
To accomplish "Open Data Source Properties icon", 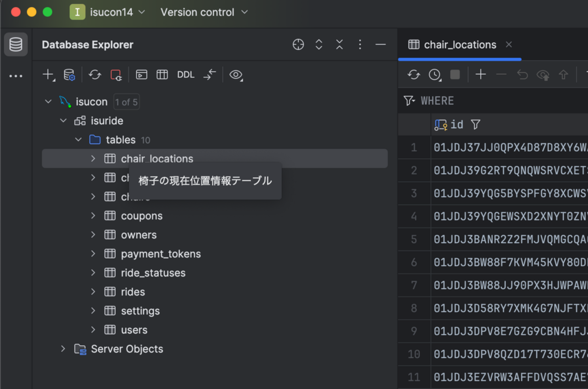I will click(x=69, y=75).
